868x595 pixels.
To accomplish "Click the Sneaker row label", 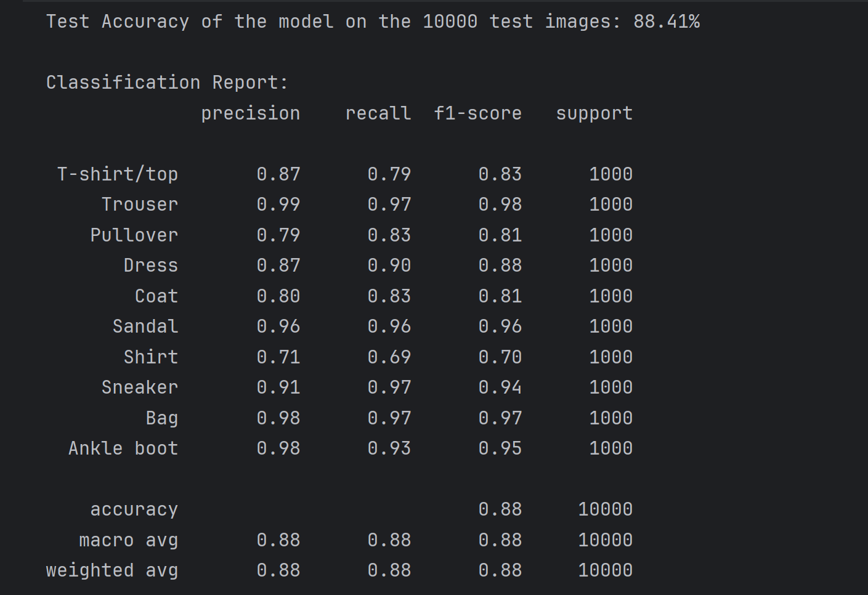I will pyautogui.click(x=140, y=387).
